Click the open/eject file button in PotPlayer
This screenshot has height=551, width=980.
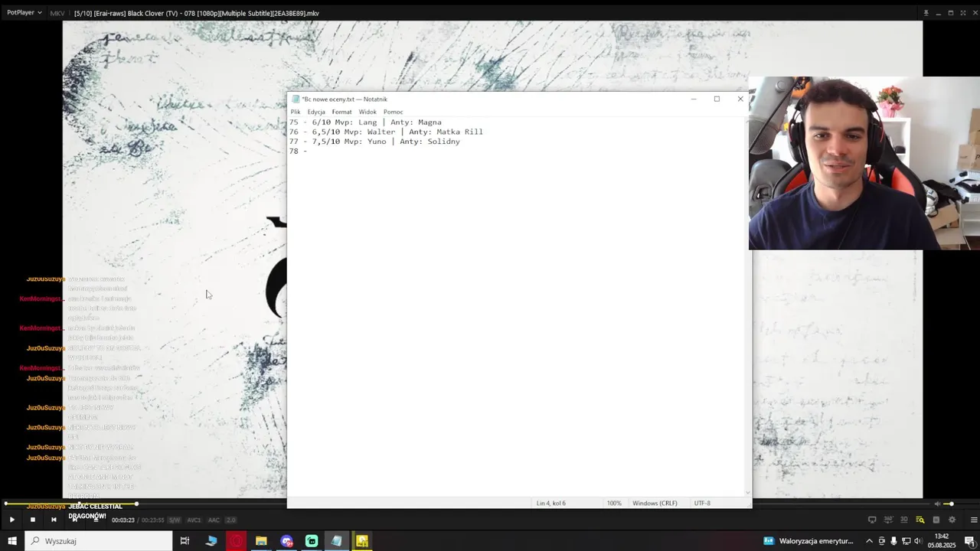[x=95, y=520]
